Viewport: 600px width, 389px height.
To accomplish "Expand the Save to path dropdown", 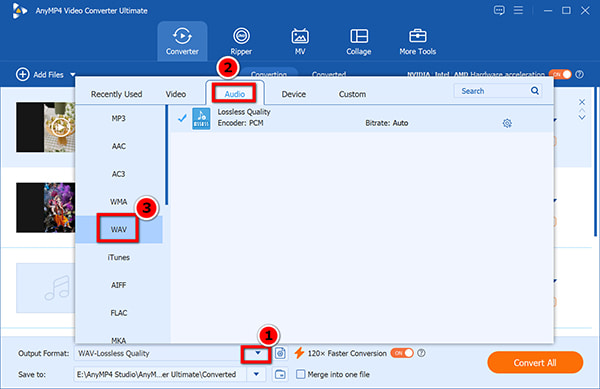I will [256, 374].
